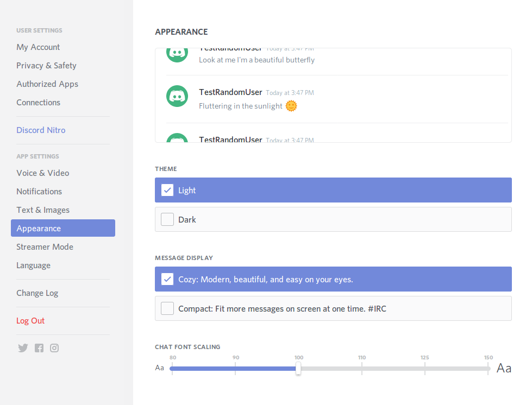Viewport: 532px width, 405px height.
Task: Choose the Dark theme option row
Action: tap(333, 219)
